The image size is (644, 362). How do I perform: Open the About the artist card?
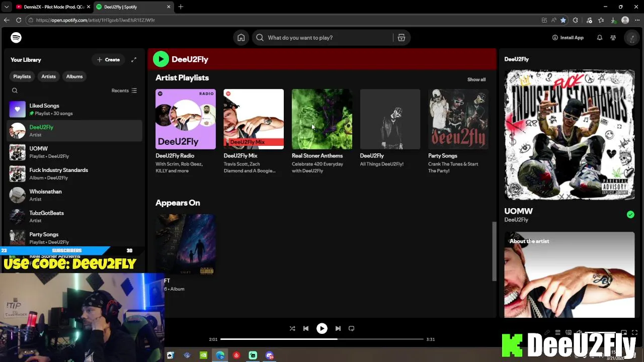570,275
